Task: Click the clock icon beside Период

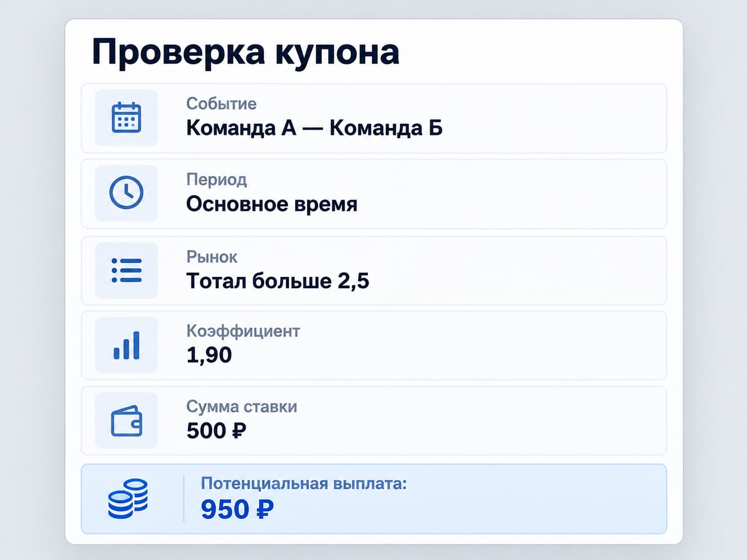Action: (126, 193)
